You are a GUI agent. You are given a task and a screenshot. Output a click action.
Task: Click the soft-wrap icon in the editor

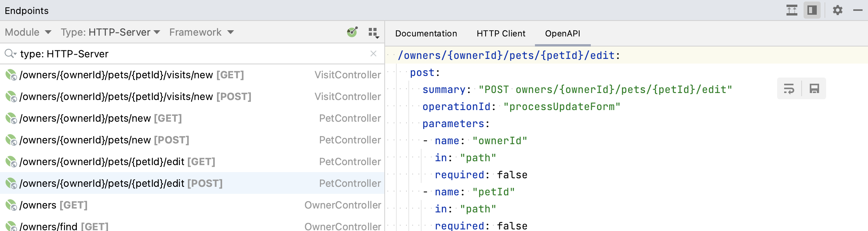(789, 89)
